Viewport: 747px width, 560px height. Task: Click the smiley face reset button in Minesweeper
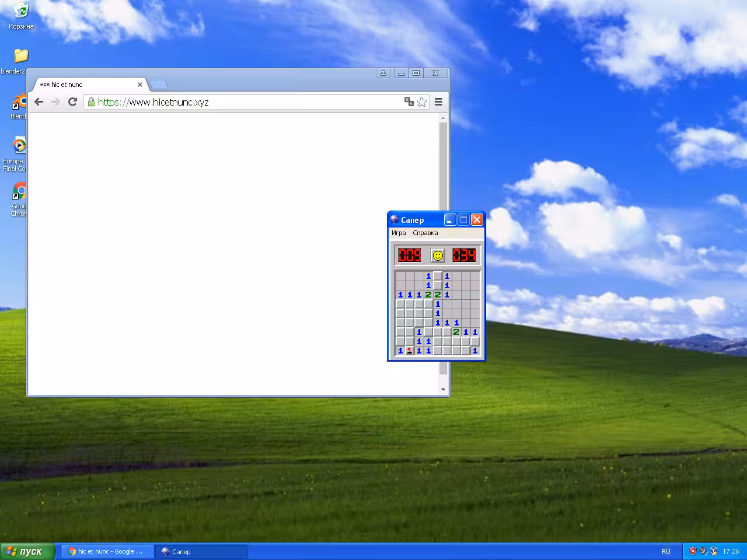437,255
